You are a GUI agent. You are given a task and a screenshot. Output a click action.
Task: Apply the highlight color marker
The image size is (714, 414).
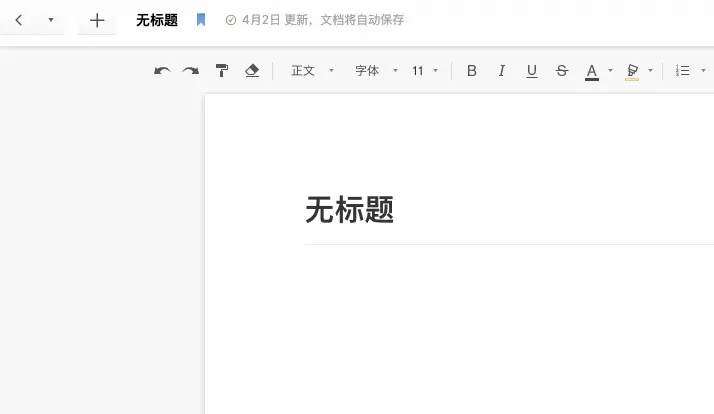point(632,72)
